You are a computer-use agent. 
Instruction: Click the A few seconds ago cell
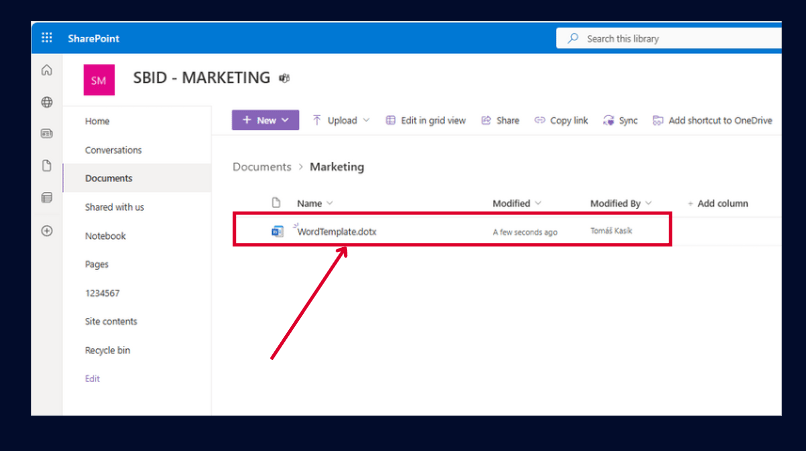click(525, 232)
